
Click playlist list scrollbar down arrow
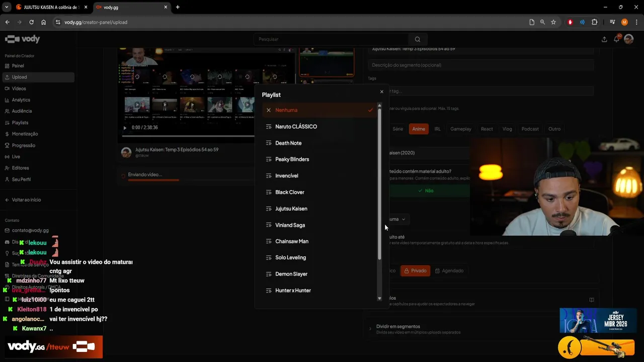click(379, 299)
